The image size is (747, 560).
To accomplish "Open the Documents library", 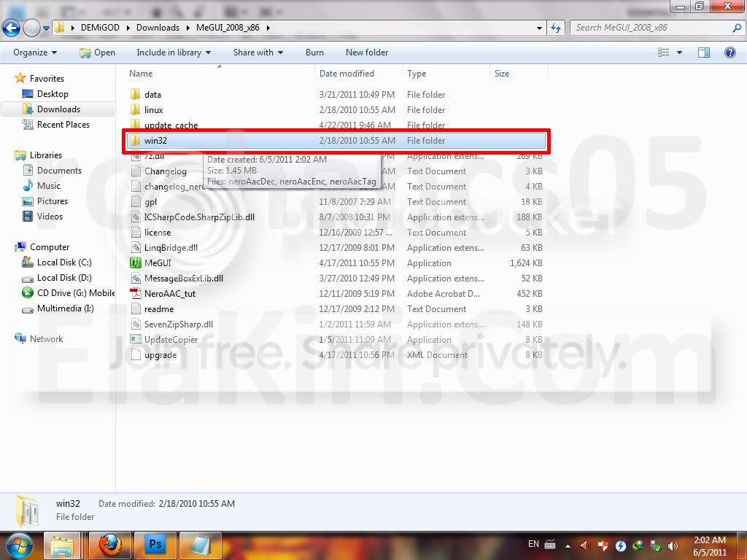I will (59, 171).
